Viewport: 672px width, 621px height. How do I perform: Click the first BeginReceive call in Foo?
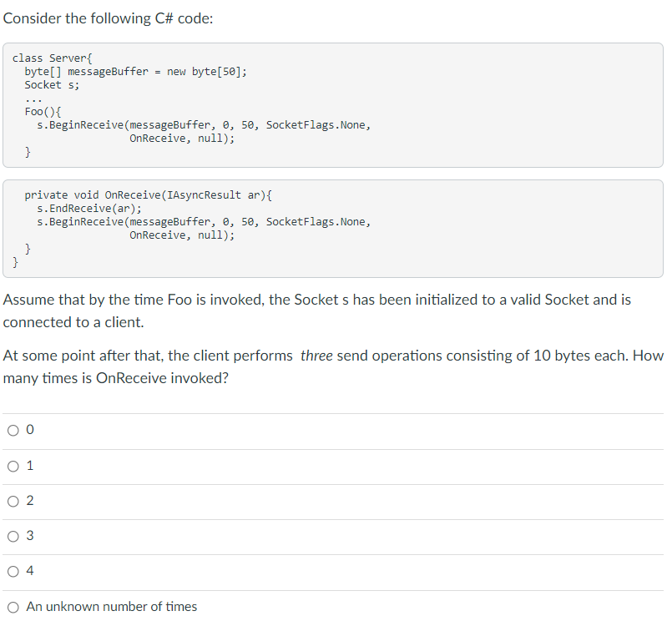click(x=203, y=124)
